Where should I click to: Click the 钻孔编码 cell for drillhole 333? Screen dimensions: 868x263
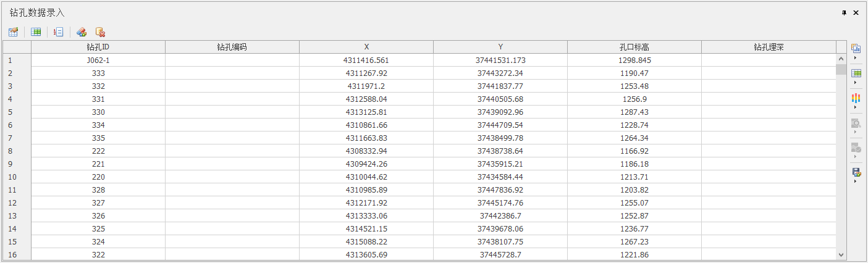[232, 73]
